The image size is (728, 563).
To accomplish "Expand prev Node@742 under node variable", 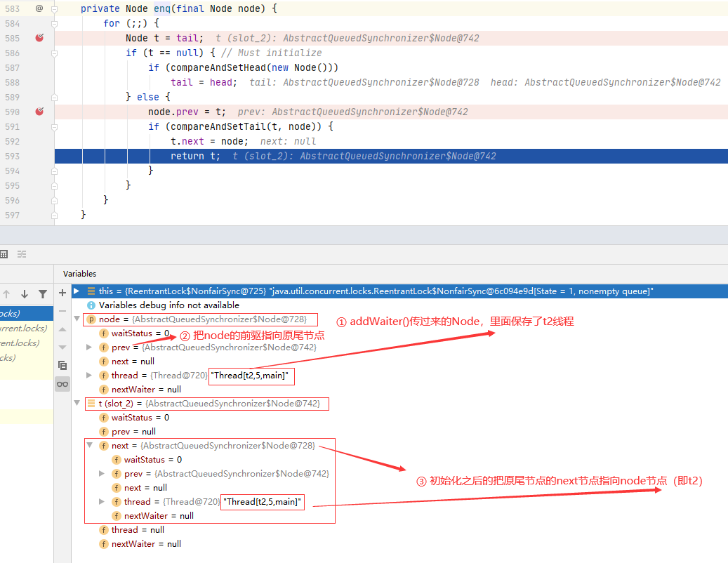I will (x=89, y=347).
